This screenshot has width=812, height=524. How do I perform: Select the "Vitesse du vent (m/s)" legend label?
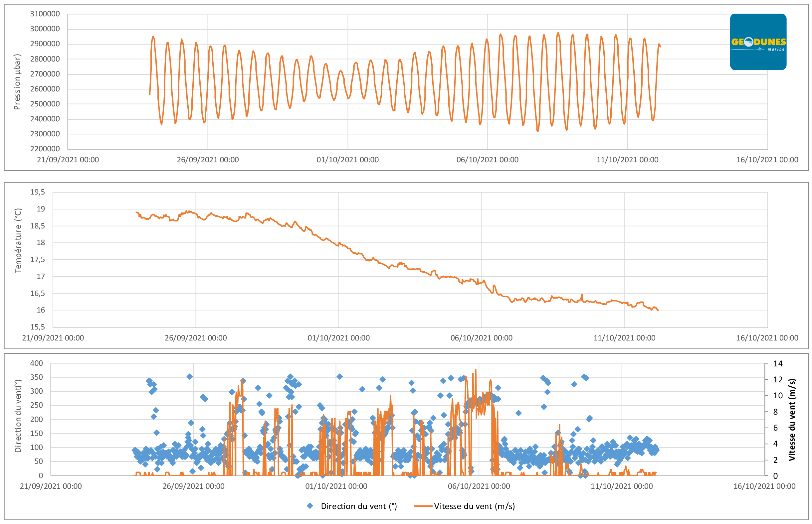474,506
